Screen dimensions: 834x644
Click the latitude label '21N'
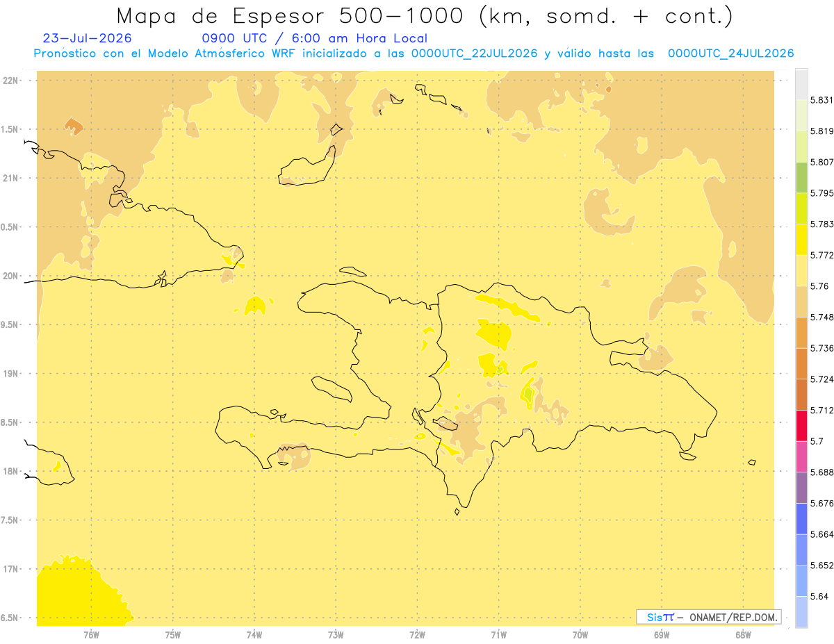(x=10, y=178)
